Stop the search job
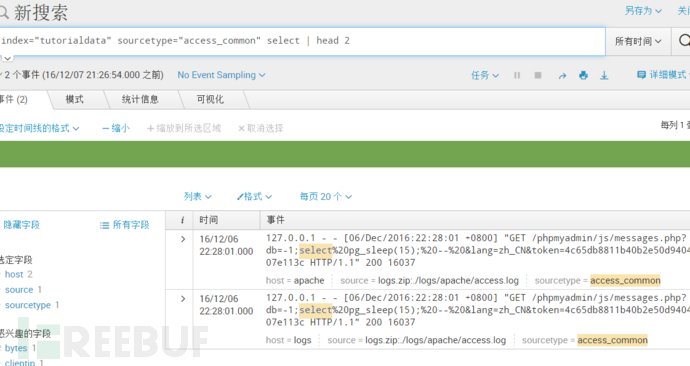The height and width of the screenshot is (366, 690). click(x=538, y=75)
